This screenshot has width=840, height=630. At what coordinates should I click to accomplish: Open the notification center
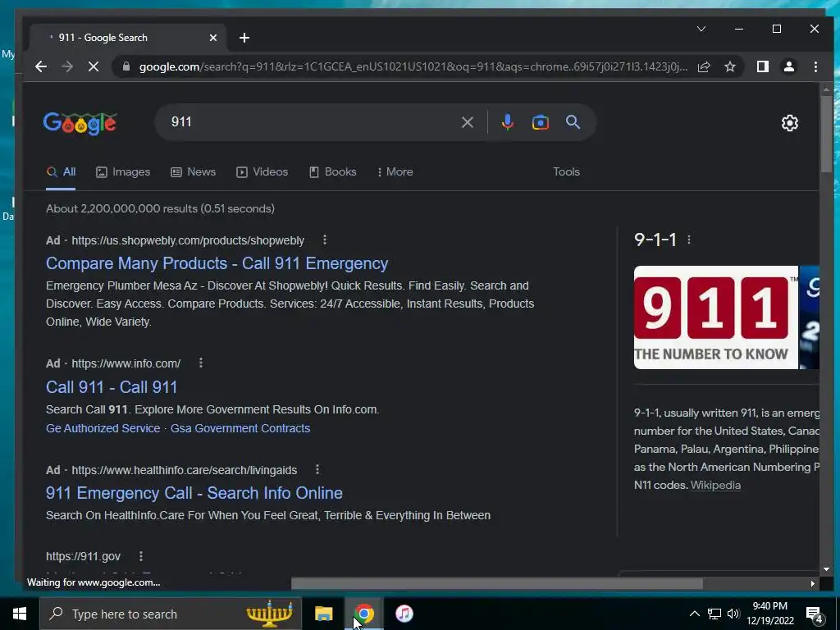click(x=815, y=615)
